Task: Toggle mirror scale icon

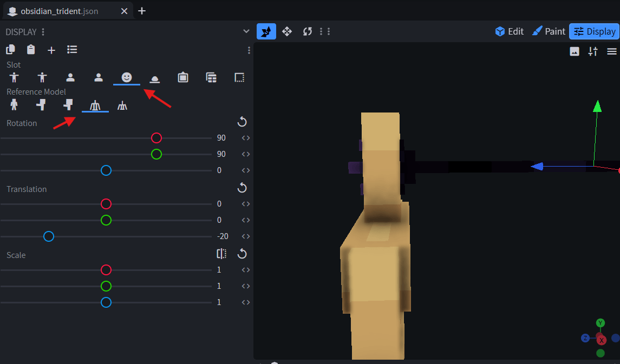Action: click(x=221, y=254)
